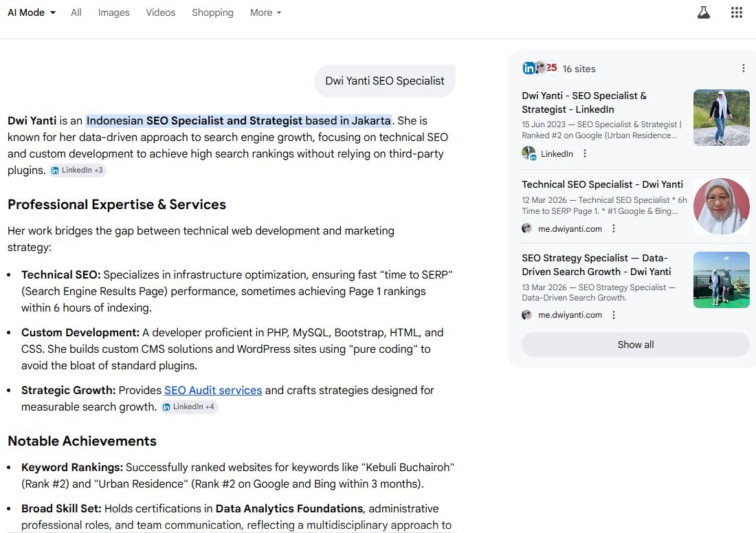Select the Shopping tab
756x533 pixels.
pyautogui.click(x=212, y=12)
